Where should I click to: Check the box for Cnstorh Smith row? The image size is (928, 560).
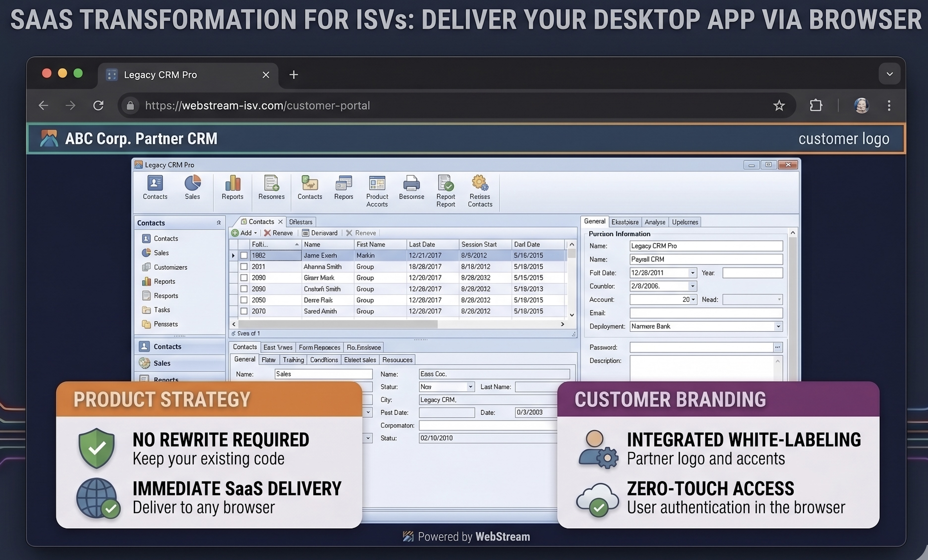[x=244, y=289]
